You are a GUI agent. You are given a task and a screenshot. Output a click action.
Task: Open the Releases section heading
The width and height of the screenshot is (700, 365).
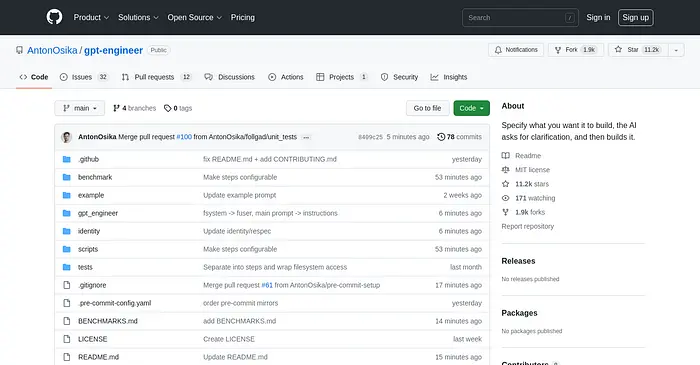518,261
